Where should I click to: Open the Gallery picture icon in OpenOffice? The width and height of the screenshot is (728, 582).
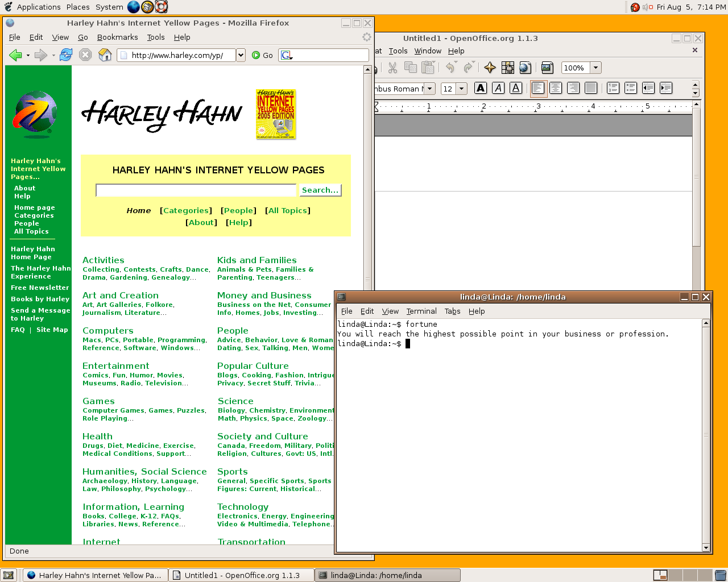point(547,68)
